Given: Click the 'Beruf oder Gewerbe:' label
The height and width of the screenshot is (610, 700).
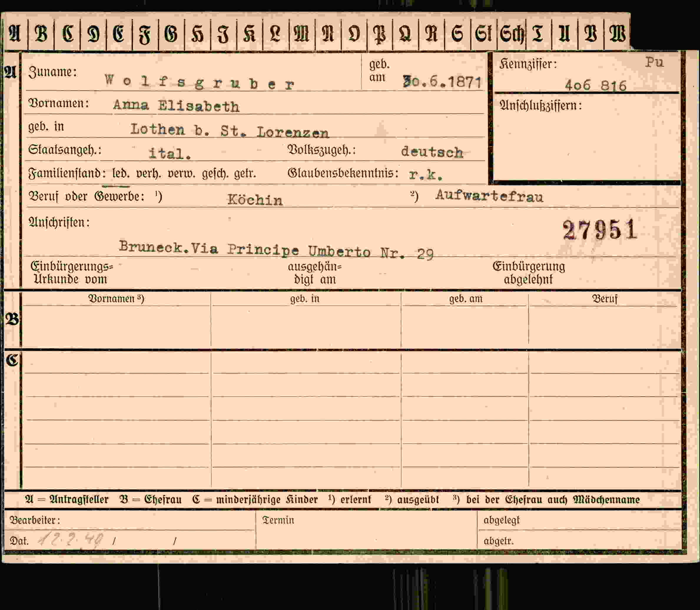Looking at the screenshot, I should click(x=87, y=196).
